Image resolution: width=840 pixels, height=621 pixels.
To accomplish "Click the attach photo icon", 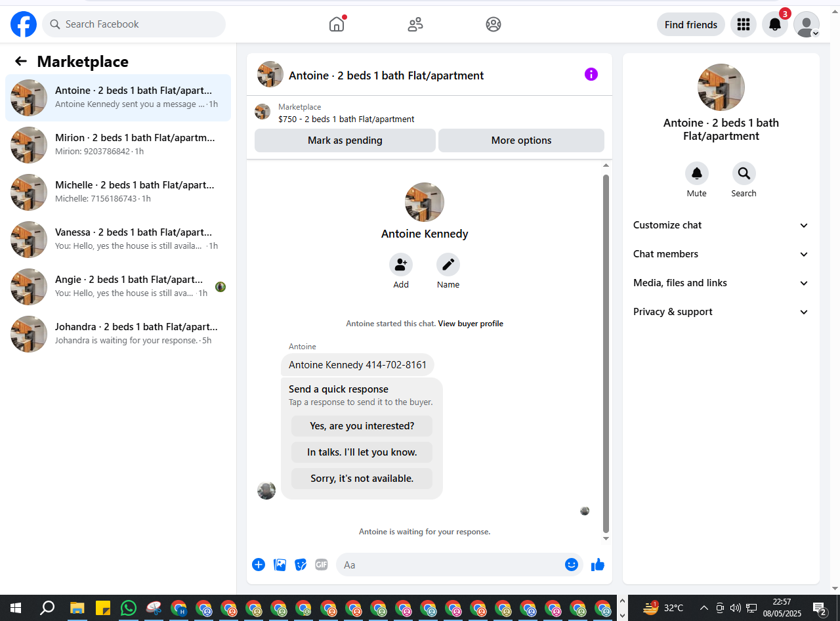I will point(280,565).
